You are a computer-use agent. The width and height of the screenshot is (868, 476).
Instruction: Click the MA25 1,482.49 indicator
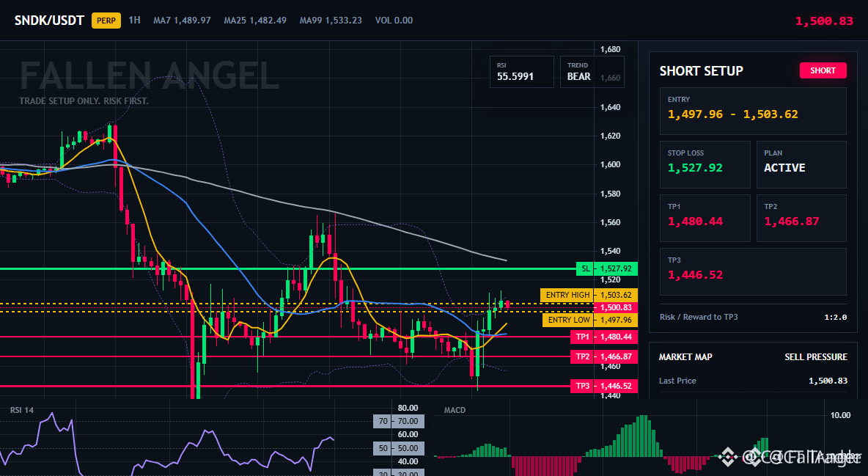click(255, 21)
